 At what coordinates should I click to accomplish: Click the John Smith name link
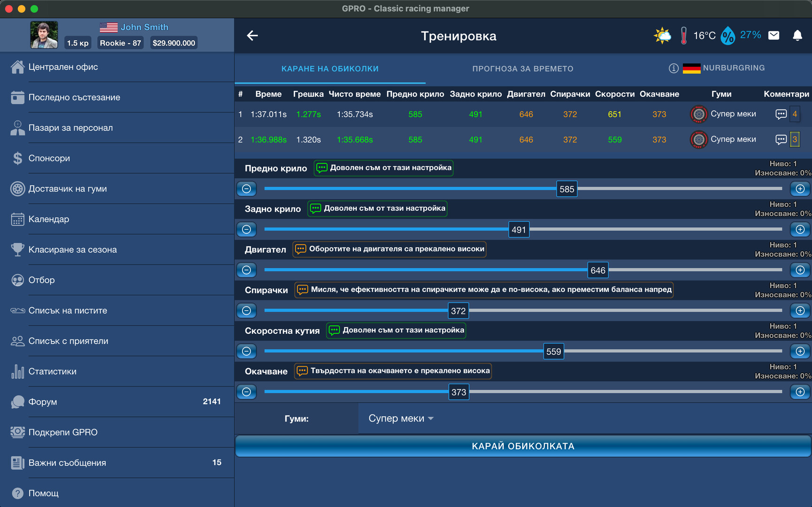(145, 27)
